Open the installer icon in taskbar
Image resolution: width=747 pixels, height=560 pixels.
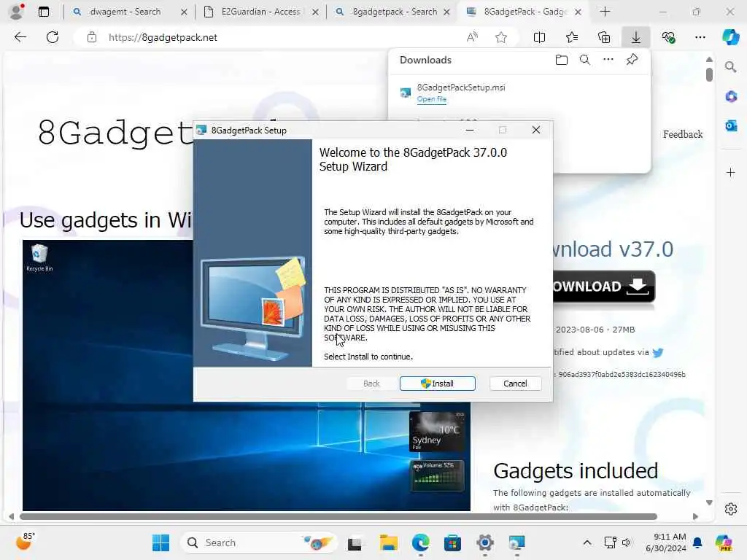pos(516,542)
